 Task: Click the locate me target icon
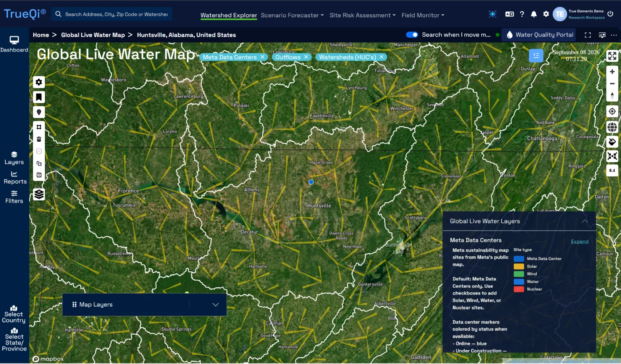point(612,112)
